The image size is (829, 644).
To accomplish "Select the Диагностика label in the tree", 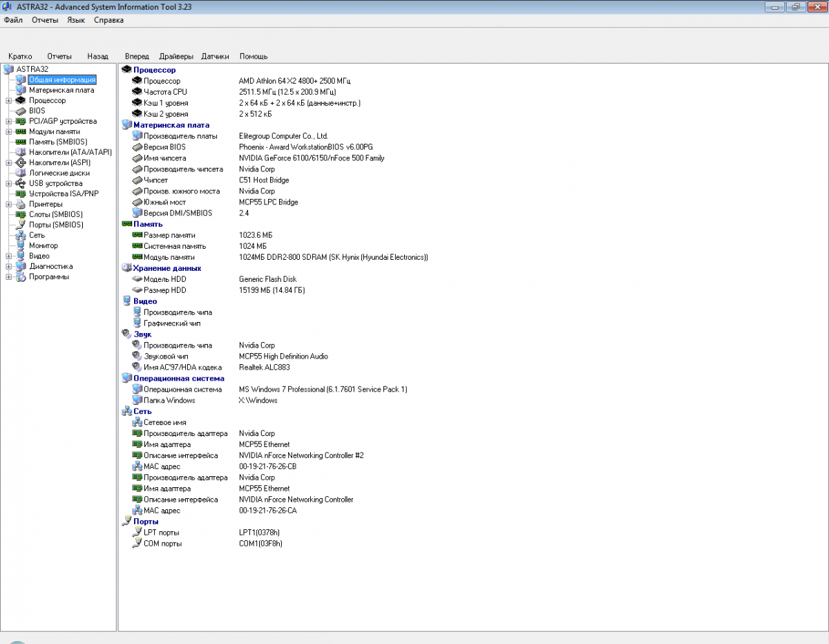I will [51, 267].
